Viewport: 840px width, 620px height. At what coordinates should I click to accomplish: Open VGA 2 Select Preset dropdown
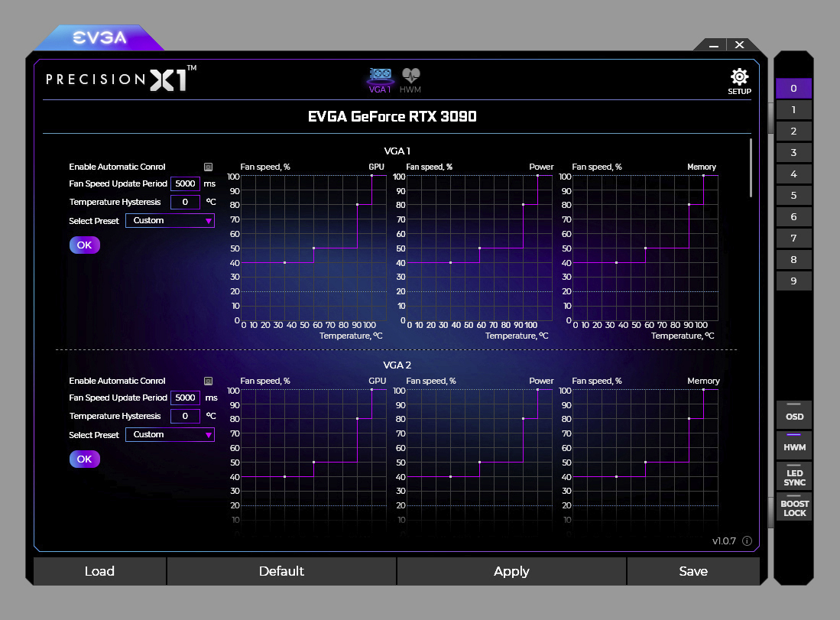pyautogui.click(x=170, y=434)
